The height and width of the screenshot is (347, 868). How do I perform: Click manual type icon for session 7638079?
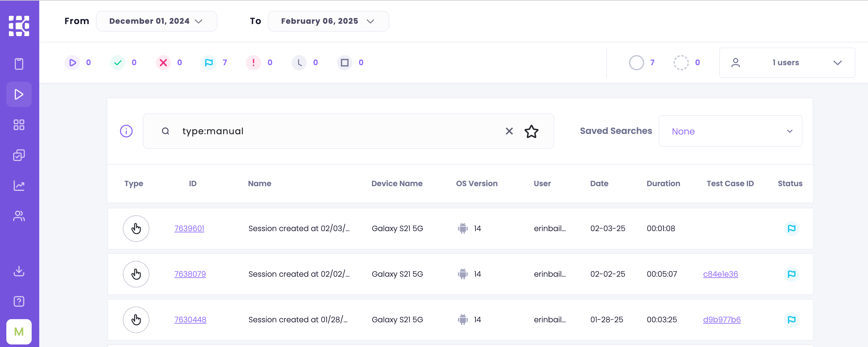(x=136, y=274)
